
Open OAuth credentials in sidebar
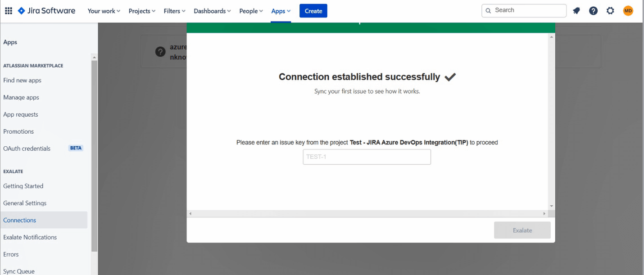[27, 149]
